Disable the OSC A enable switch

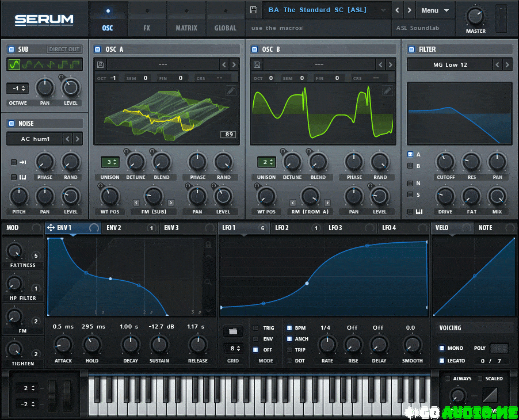(x=98, y=49)
